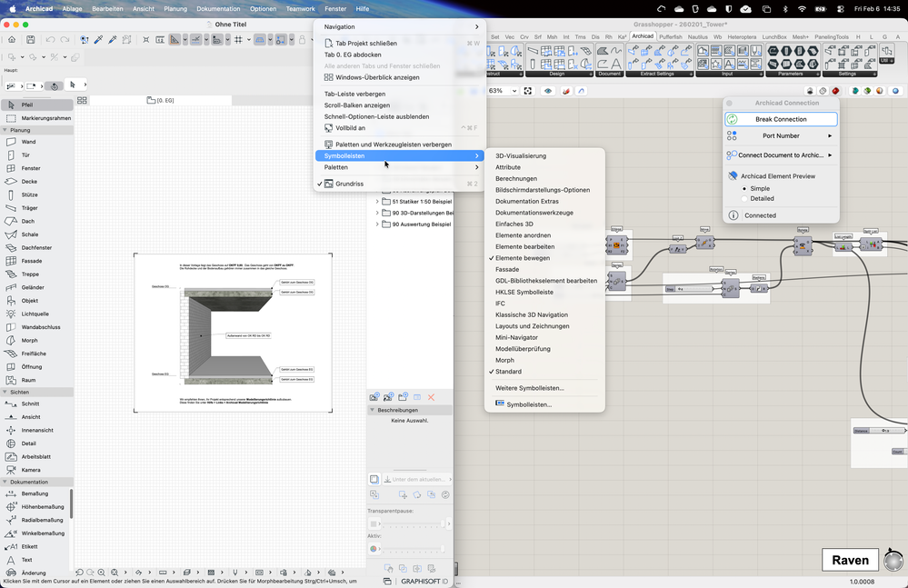Toggle the grid snap hash icon
This screenshot has height=588, width=908.
238,40
